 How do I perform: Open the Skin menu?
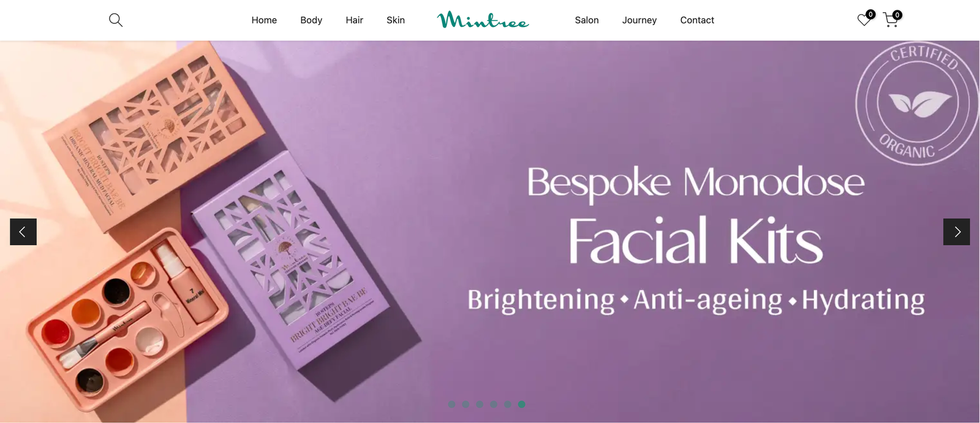(x=396, y=20)
